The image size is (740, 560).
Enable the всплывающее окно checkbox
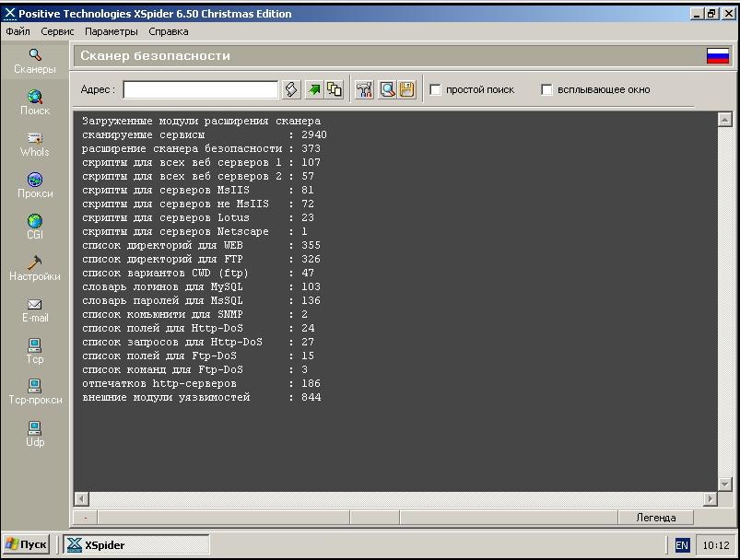tap(546, 89)
